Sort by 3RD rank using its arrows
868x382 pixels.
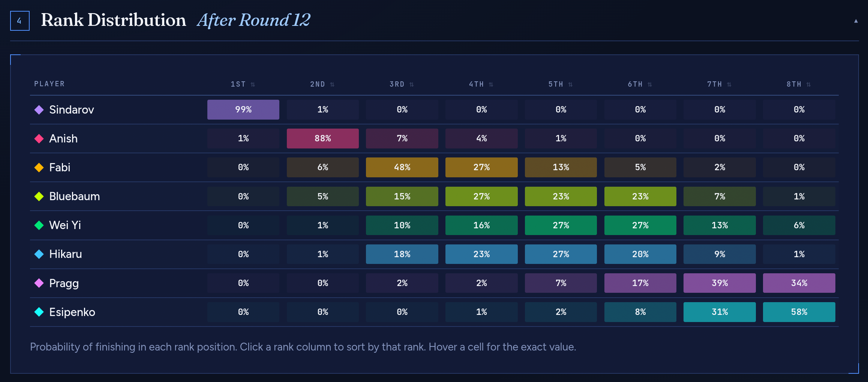(x=412, y=84)
